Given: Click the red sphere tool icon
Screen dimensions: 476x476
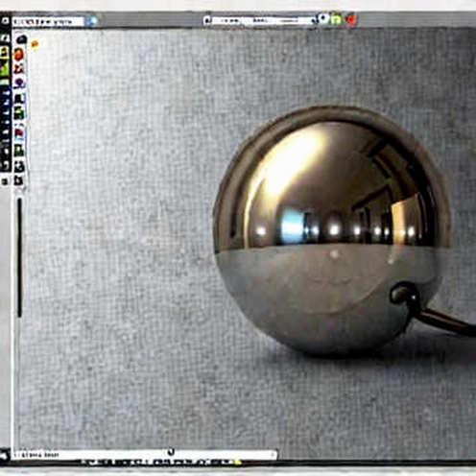Looking at the screenshot, I should point(19,54).
